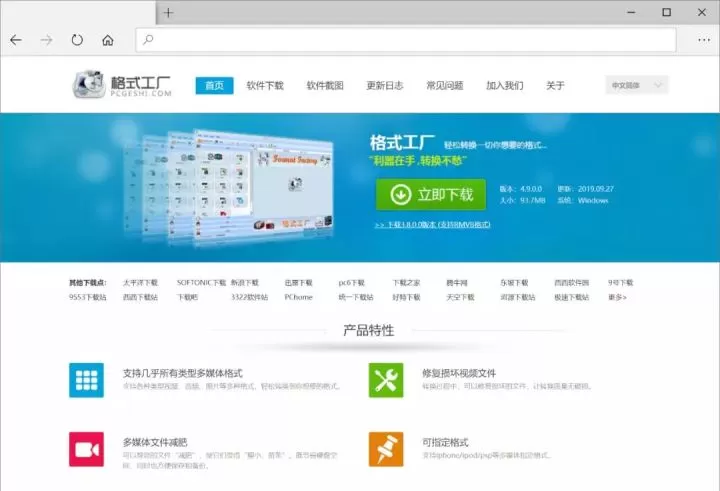Open the 中文简体 language dropdown

(x=637, y=85)
